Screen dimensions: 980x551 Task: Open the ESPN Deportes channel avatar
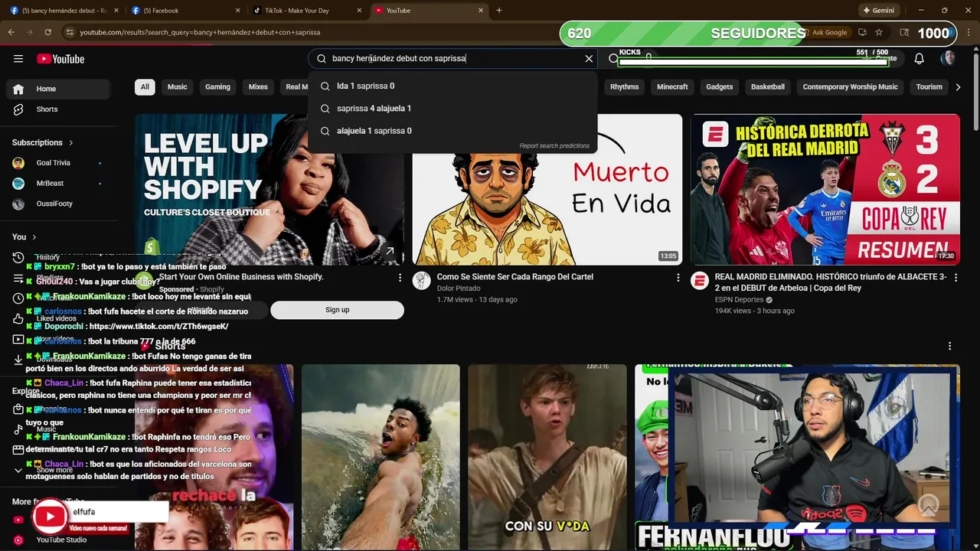coord(700,281)
